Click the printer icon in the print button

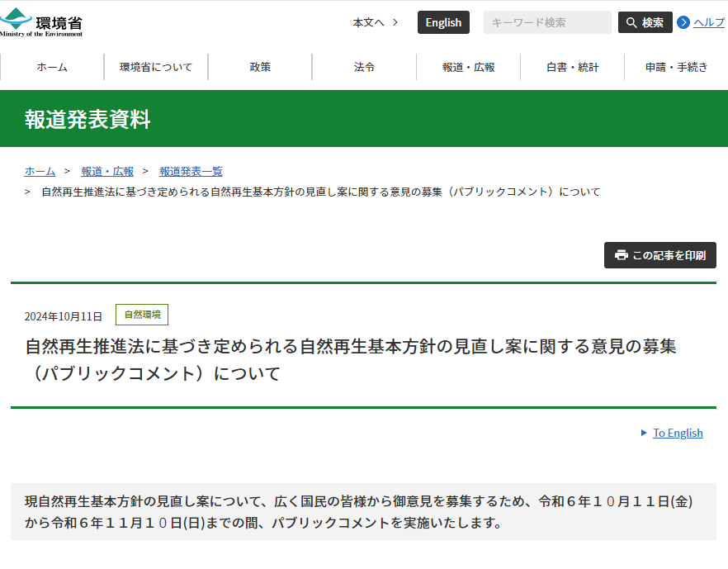(620, 255)
